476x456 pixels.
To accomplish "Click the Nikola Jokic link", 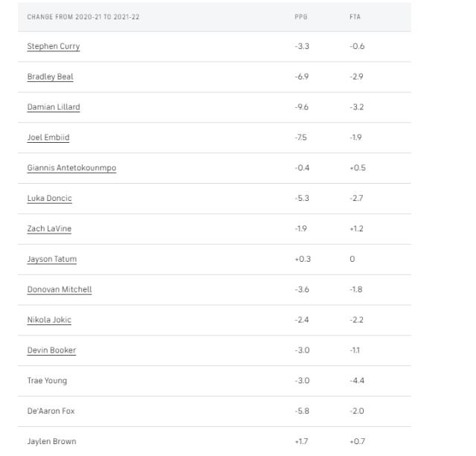I will [x=49, y=321].
